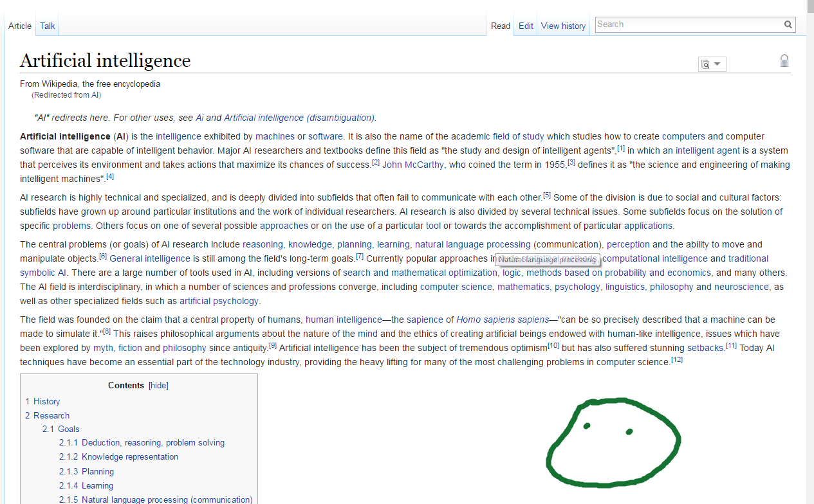Click the vertical scrollbar thumb
The height and width of the screenshot is (504, 814).
click(x=809, y=8)
